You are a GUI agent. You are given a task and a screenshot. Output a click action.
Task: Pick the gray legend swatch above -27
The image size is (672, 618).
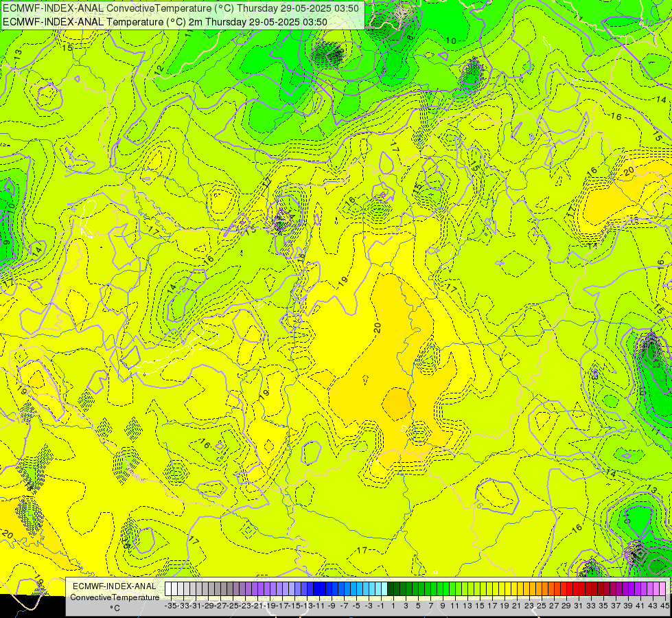coord(218,589)
